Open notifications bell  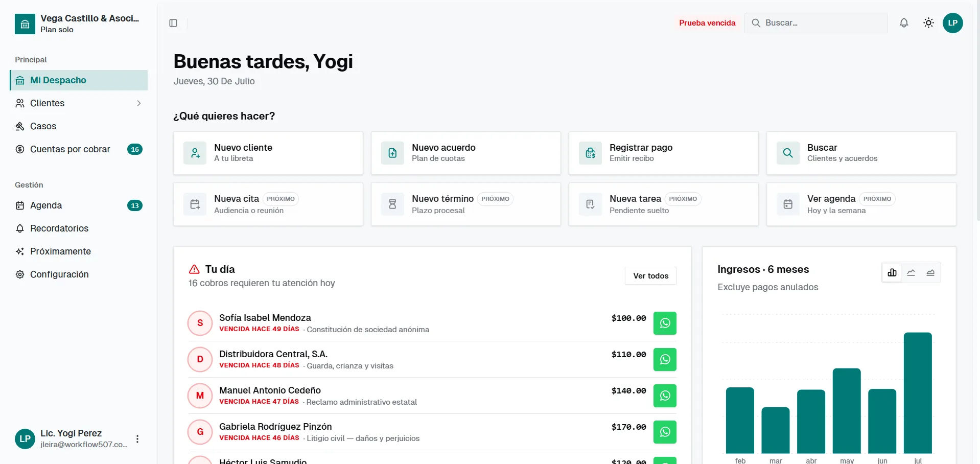point(904,23)
